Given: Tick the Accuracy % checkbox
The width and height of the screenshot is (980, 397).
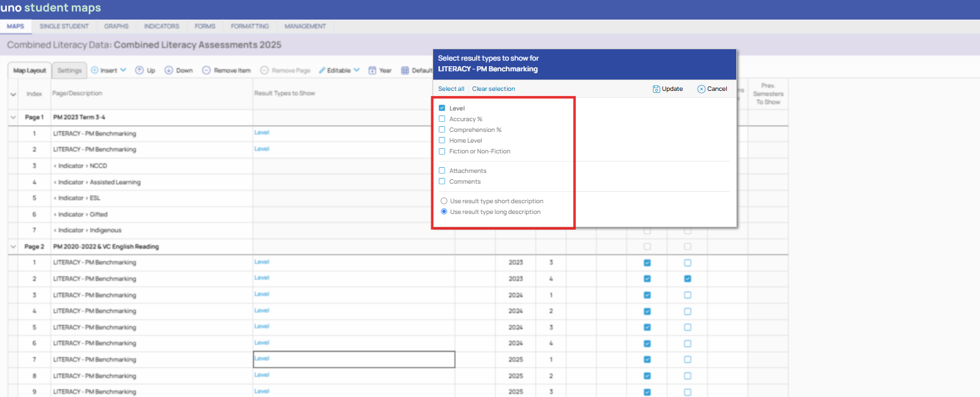Looking at the screenshot, I should [x=442, y=119].
